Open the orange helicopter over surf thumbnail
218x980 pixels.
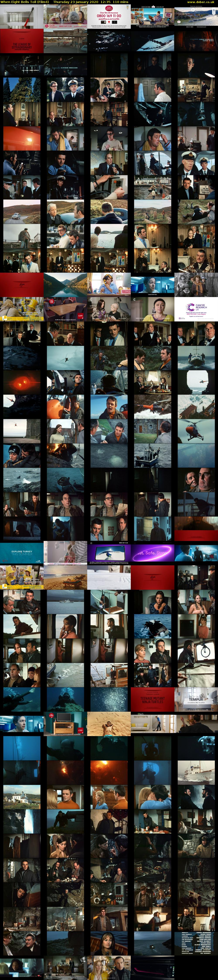coord(152,406)
